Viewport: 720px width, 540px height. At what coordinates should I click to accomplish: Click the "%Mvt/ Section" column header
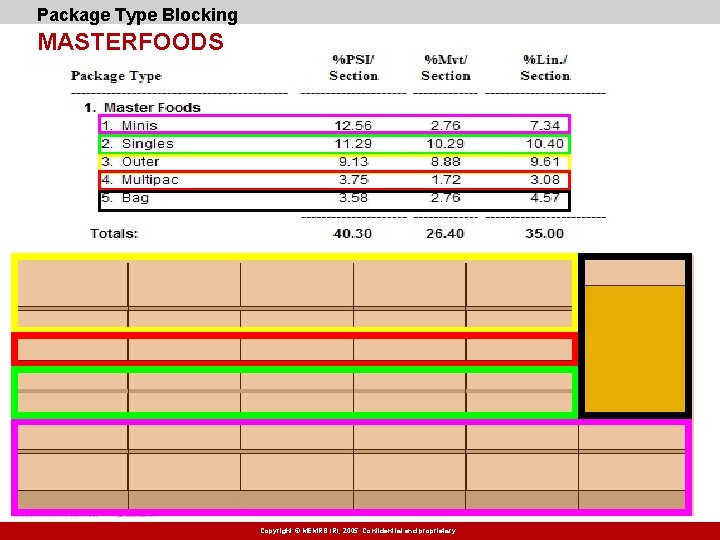[446, 68]
